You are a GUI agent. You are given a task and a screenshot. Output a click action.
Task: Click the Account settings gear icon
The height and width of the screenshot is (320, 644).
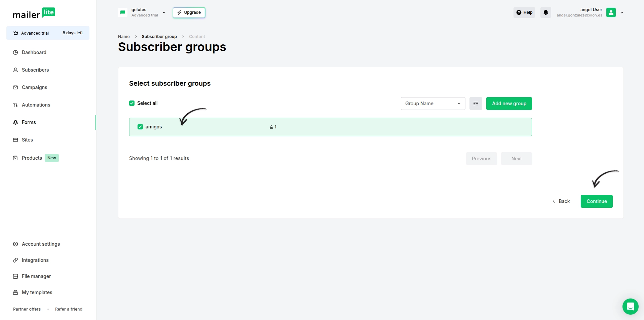click(15, 244)
